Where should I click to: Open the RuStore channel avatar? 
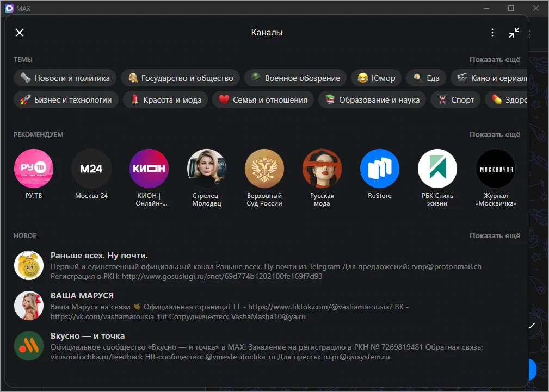pyautogui.click(x=380, y=169)
